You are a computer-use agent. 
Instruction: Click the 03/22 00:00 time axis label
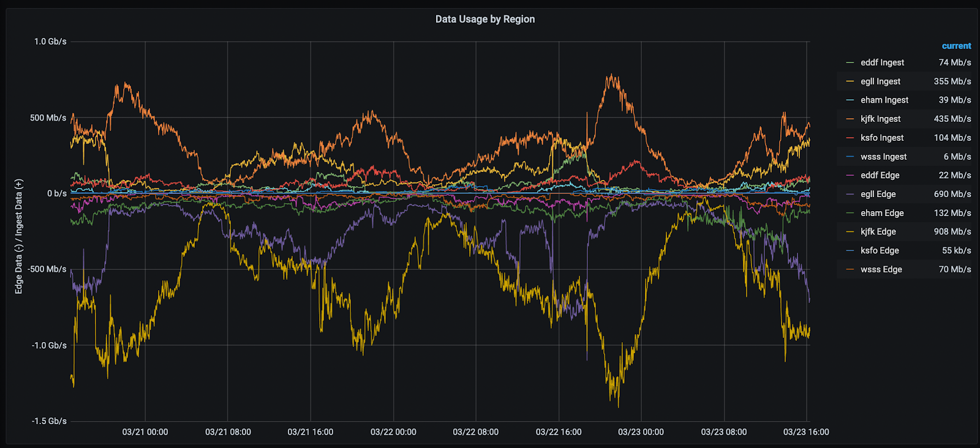click(393, 432)
